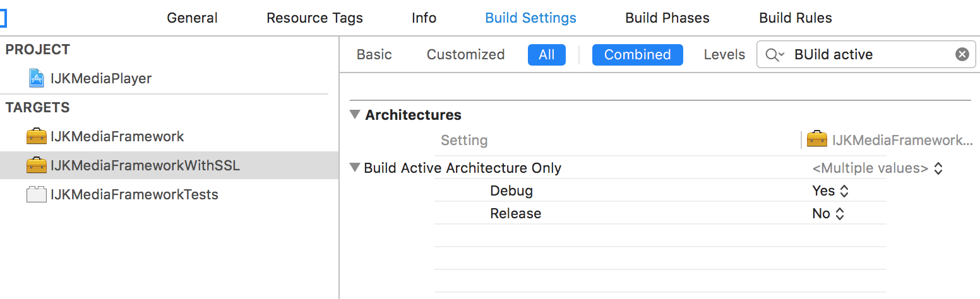Viewport: 980px width, 299px height.
Task: Collapse Build Active Architecture Only row
Action: (355, 168)
